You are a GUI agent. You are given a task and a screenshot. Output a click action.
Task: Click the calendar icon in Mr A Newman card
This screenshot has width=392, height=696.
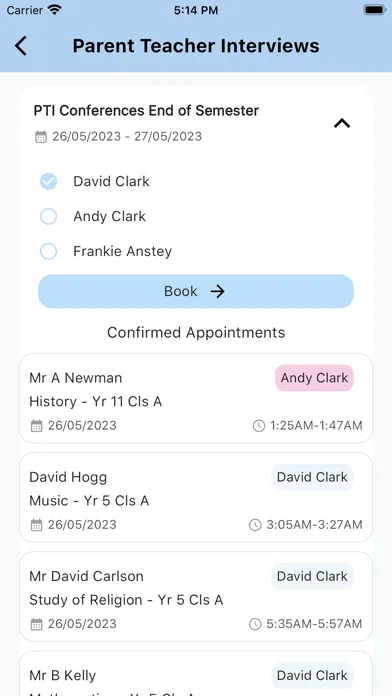pos(36,426)
